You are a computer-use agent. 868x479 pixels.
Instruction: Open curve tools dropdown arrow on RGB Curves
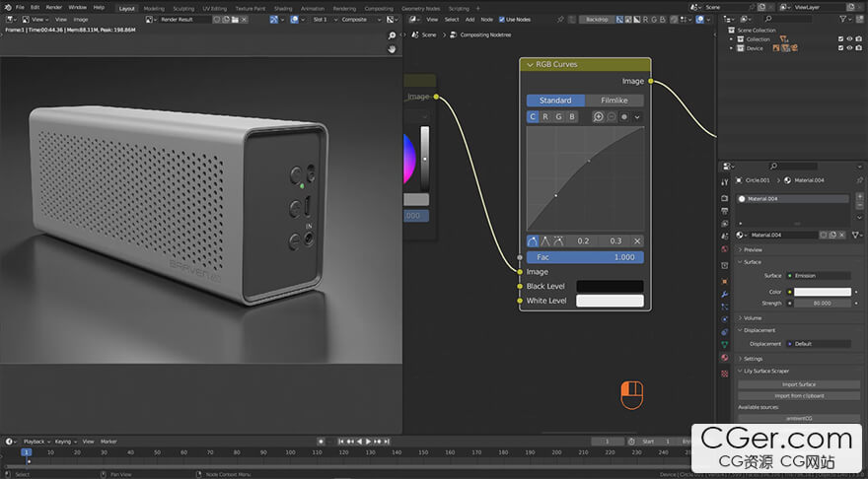tap(637, 116)
